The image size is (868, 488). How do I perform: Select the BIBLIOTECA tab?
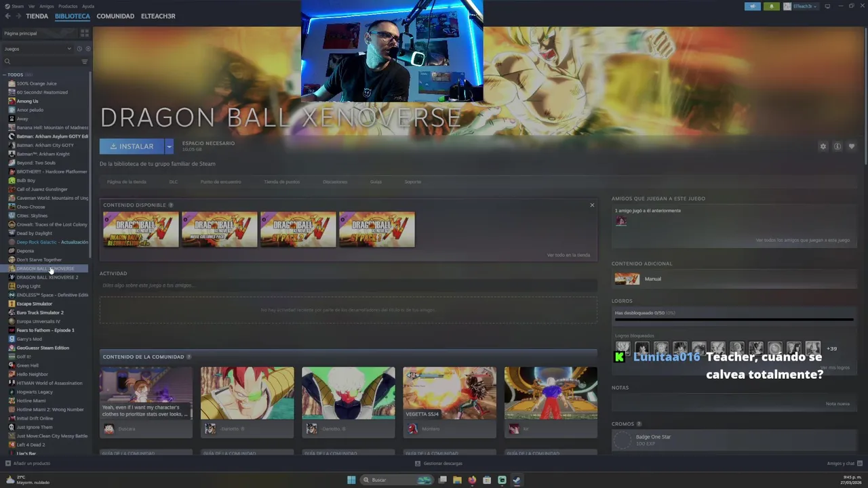pos(73,16)
